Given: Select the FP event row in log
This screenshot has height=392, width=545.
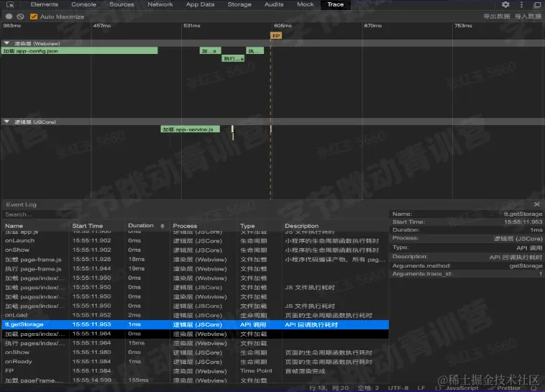Looking at the screenshot, I should (195, 371).
